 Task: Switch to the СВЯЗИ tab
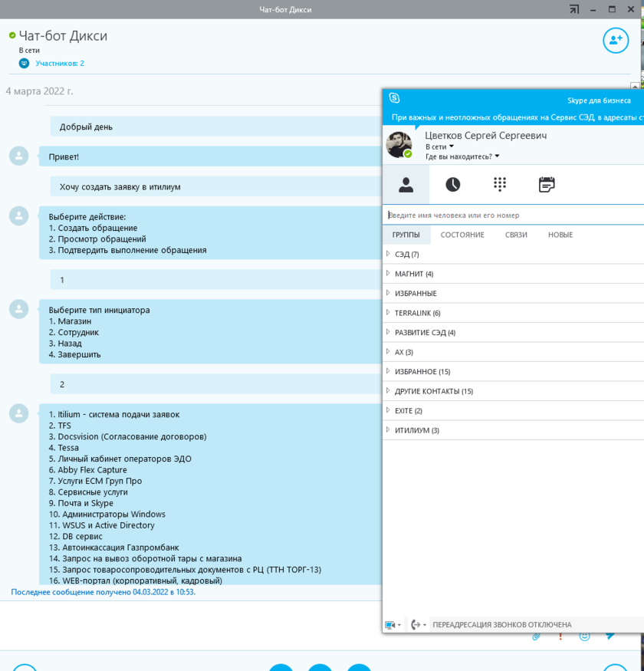[516, 235]
